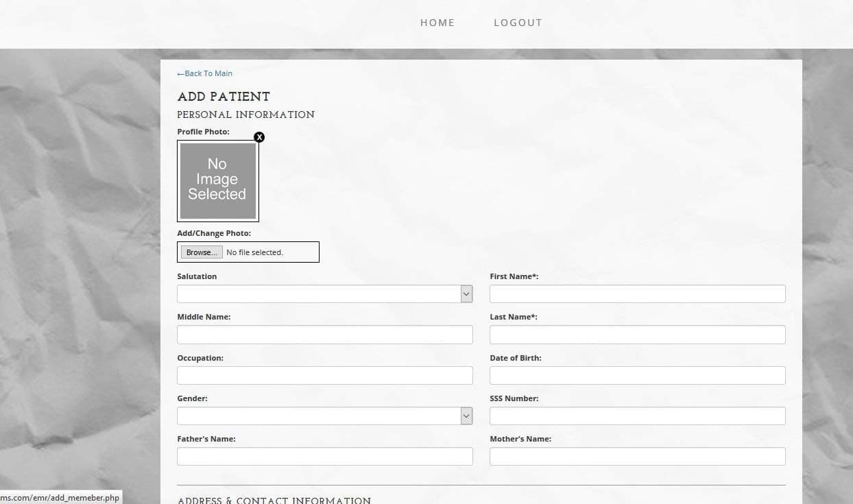Select the Father's Name field
Viewport: 853px width, 504px height.
tap(324, 457)
